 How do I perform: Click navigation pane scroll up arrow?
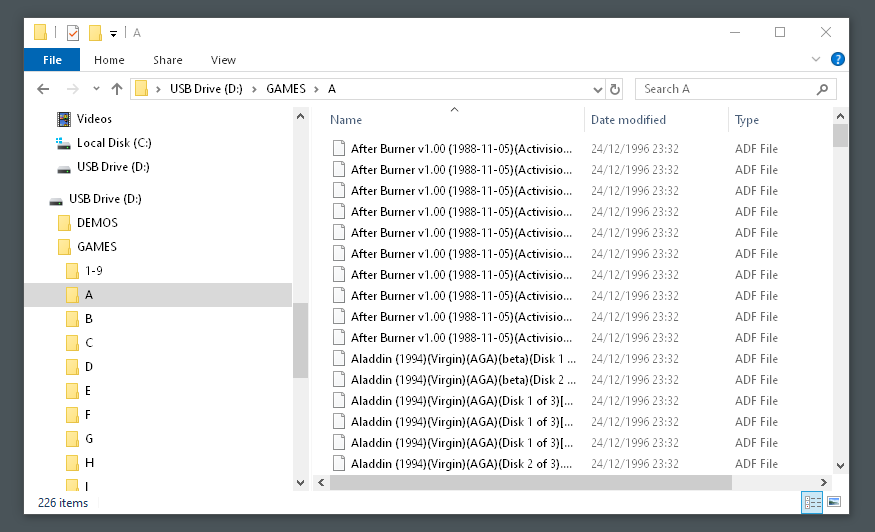300,116
